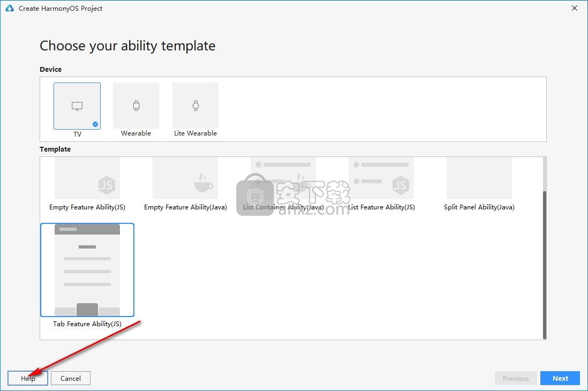Click the "List Feature Ability(JS)" label

381,207
